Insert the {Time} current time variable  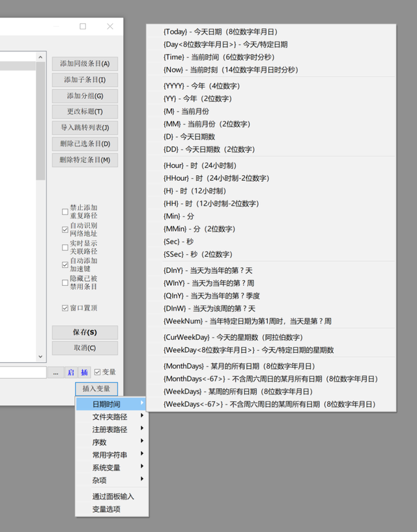click(271, 57)
